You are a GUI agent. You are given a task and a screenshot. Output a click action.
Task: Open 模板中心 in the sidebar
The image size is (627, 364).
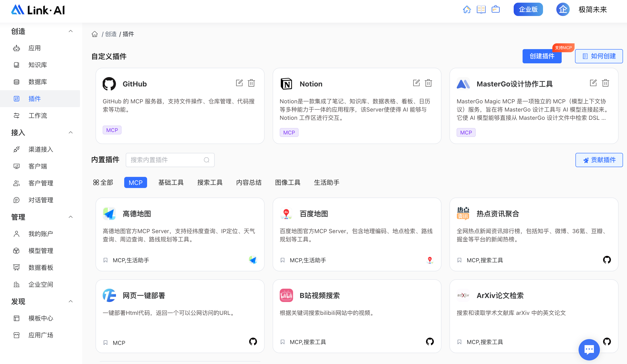click(x=40, y=318)
